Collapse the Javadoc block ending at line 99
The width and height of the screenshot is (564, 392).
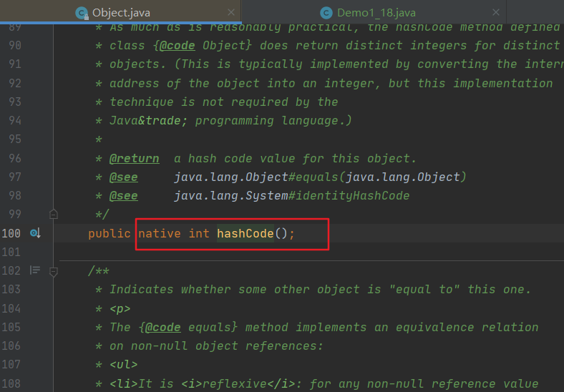coord(53,214)
